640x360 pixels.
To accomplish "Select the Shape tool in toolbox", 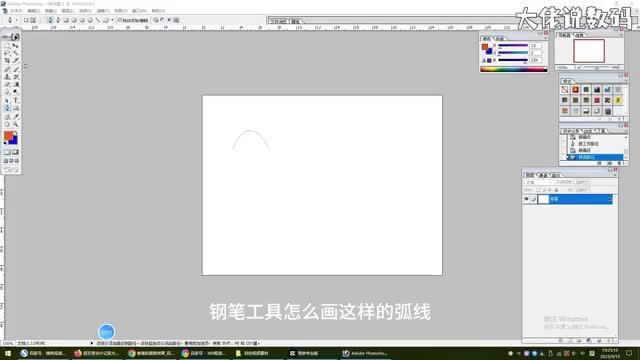I will click(16, 108).
